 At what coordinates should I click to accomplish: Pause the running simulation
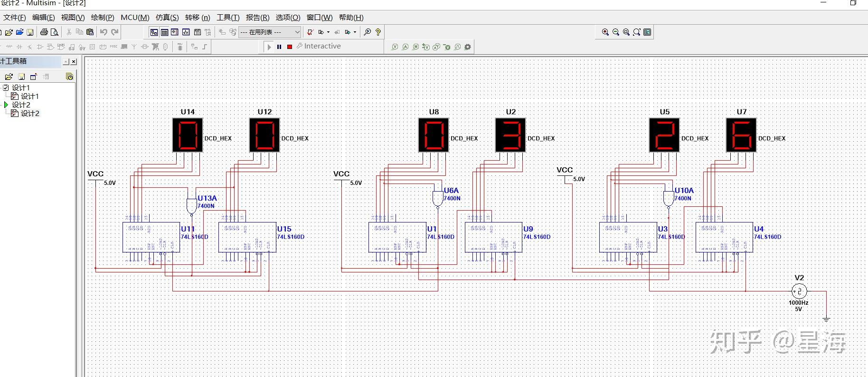pyautogui.click(x=279, y=47)
